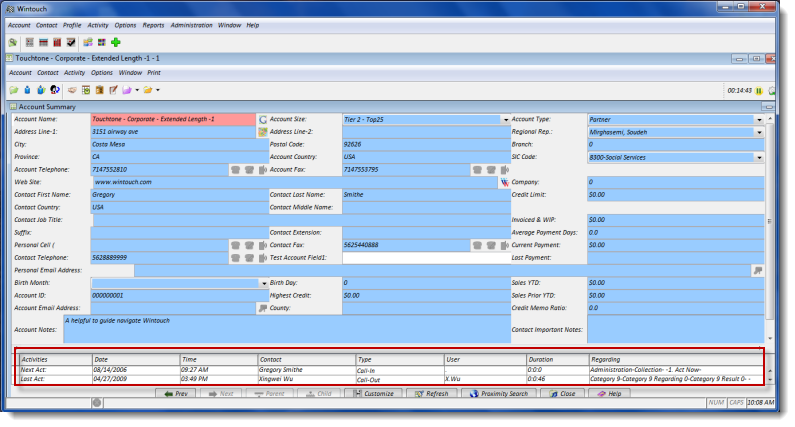
Task: Click the Google search icon beside Account Name
Action: coord(263,119)
